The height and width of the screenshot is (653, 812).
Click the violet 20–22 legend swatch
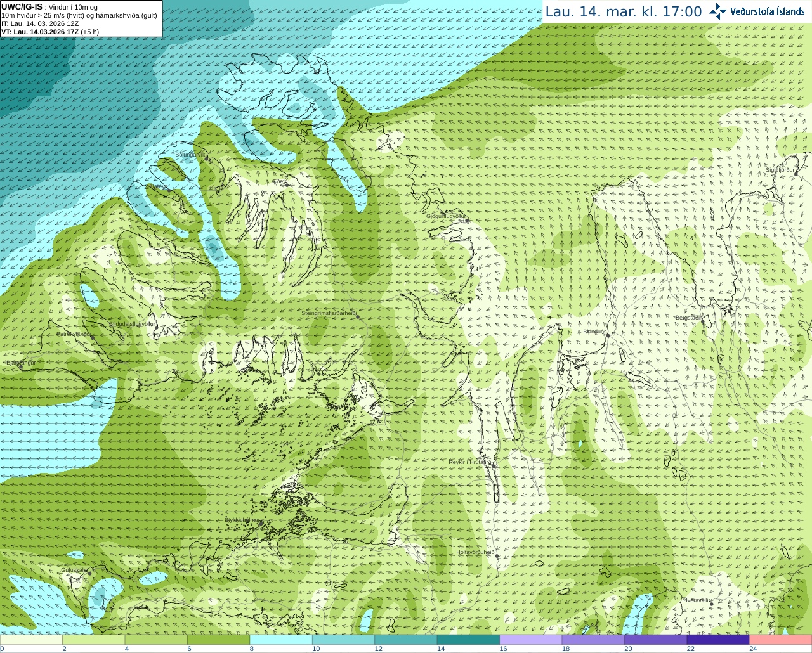click(x=656, y=640)
